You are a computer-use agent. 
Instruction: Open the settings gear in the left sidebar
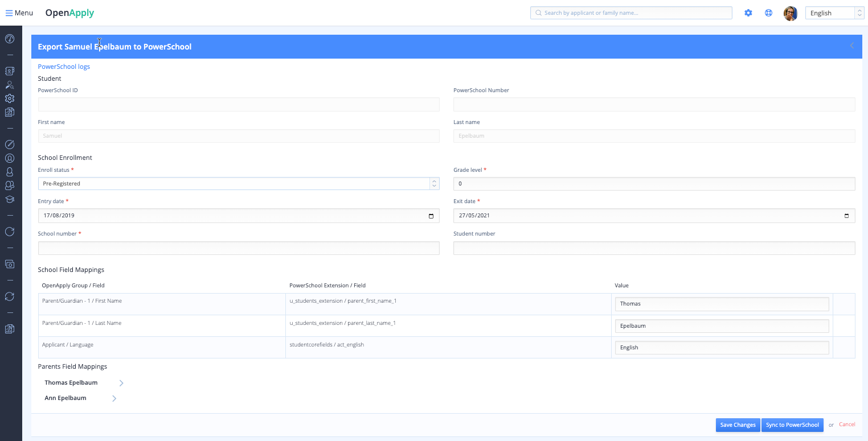pos(10,98)
